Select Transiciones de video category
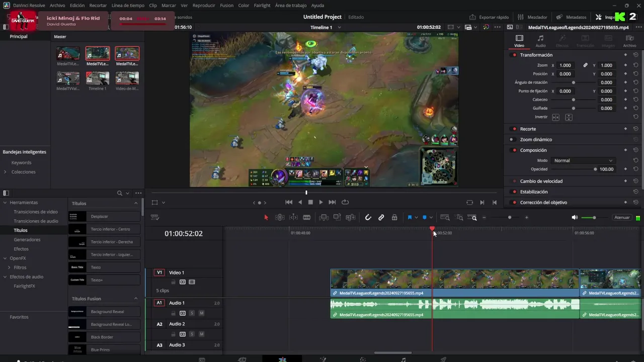The height and width of the screenshot is (362, 644). [x=36, y=212]
